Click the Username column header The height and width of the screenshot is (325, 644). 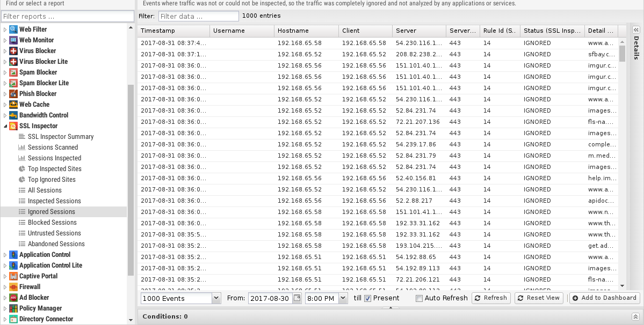point(242,31)
